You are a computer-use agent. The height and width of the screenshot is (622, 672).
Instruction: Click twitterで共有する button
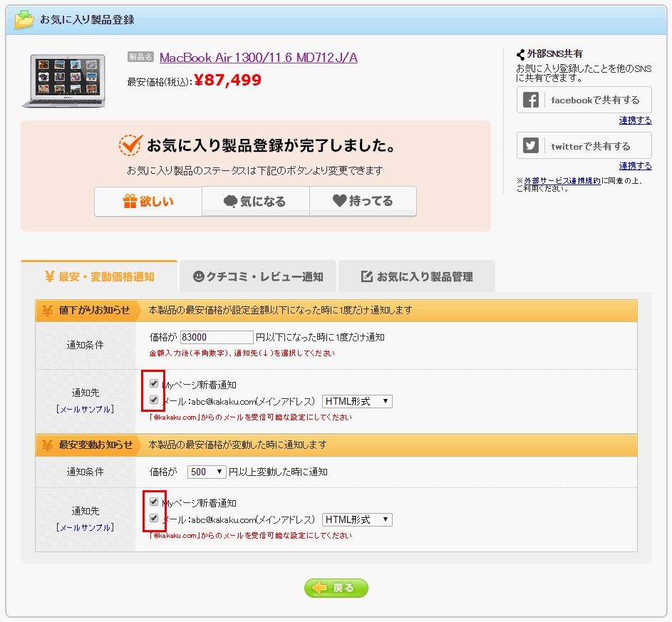point(584,145)
